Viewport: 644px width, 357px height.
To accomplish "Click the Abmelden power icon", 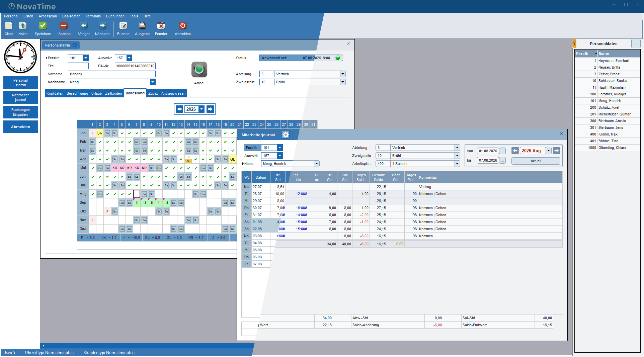I will [x=182, y=26].
